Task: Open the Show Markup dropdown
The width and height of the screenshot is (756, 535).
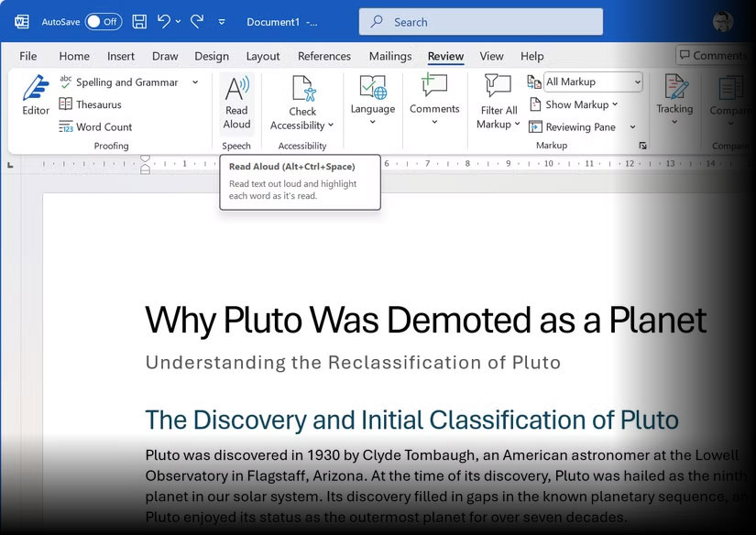Action: pos(583,104)
